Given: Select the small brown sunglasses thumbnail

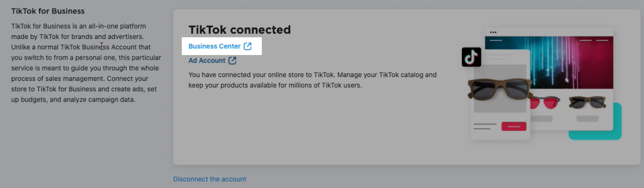Looking at the screenshot, I should click(x=587, y=102).
